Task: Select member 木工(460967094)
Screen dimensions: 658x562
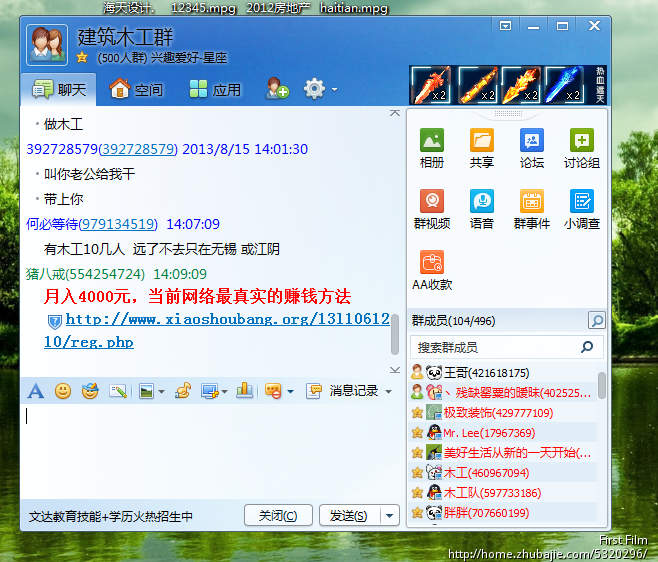Action: tap(503, 473)
